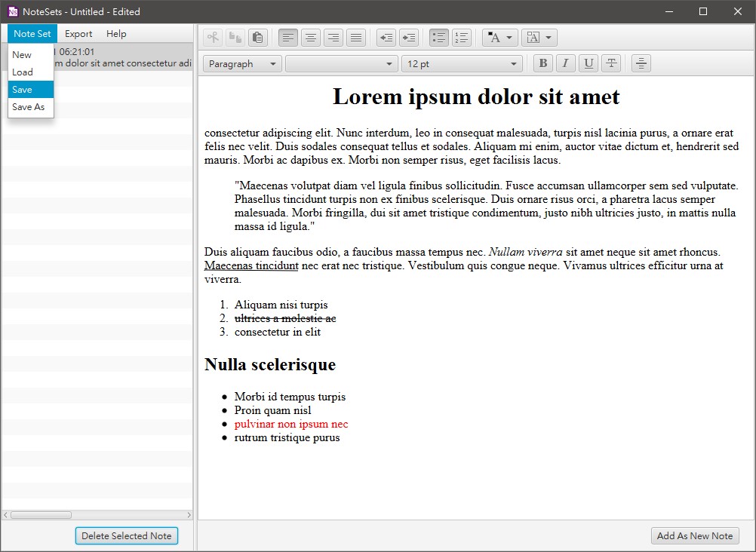Toggle the bulleted list button
Image resolution: width=756 pixels, height=552 pixels.
click(x=438, y=38)
